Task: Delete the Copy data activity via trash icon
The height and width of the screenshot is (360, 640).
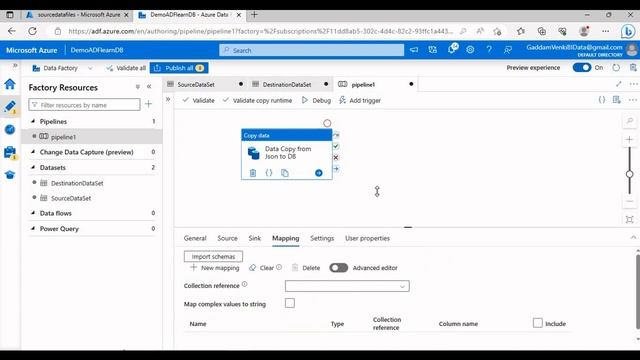Action: tap(253, 173)
